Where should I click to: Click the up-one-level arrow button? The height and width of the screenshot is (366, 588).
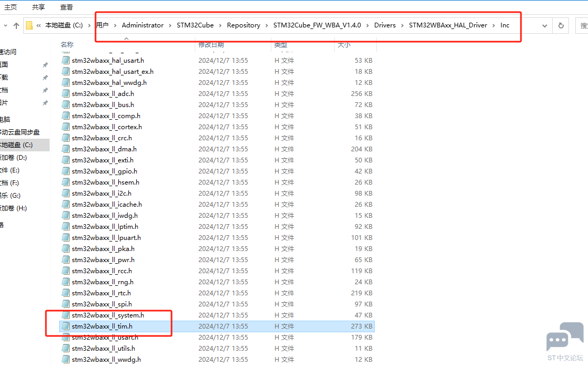(x=16, y=25)
